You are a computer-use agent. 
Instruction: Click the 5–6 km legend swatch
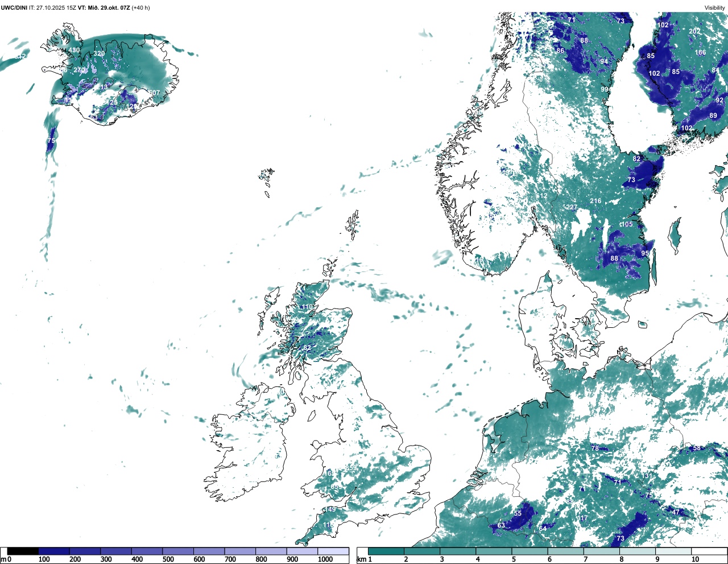pyautogui.click(x=530, y=551)
